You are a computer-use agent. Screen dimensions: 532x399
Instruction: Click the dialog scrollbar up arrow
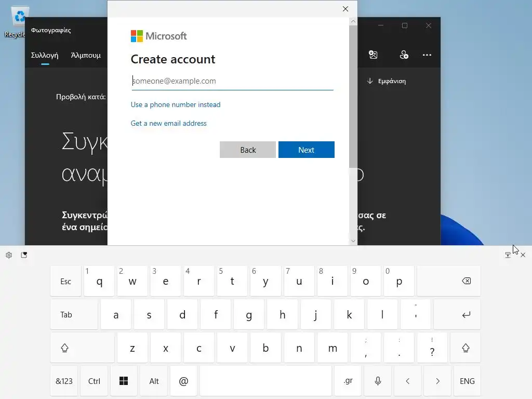353,21
